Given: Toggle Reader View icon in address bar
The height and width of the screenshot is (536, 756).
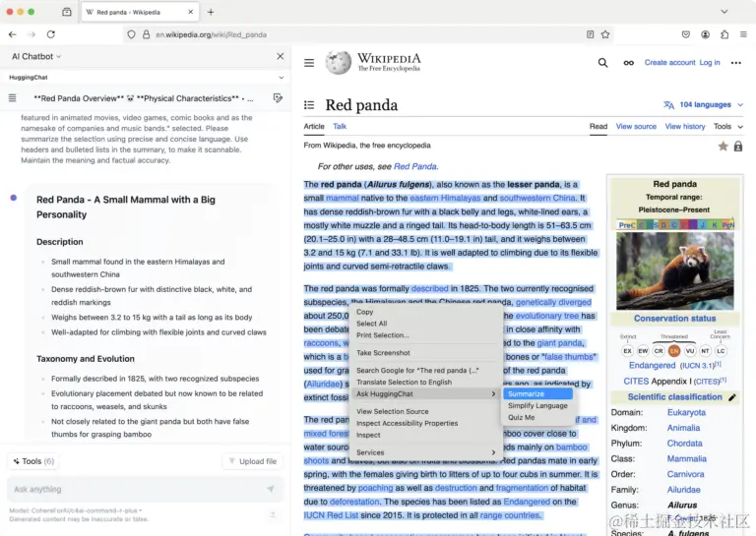Looking at the screenshot, I should (x=590, y=34).
